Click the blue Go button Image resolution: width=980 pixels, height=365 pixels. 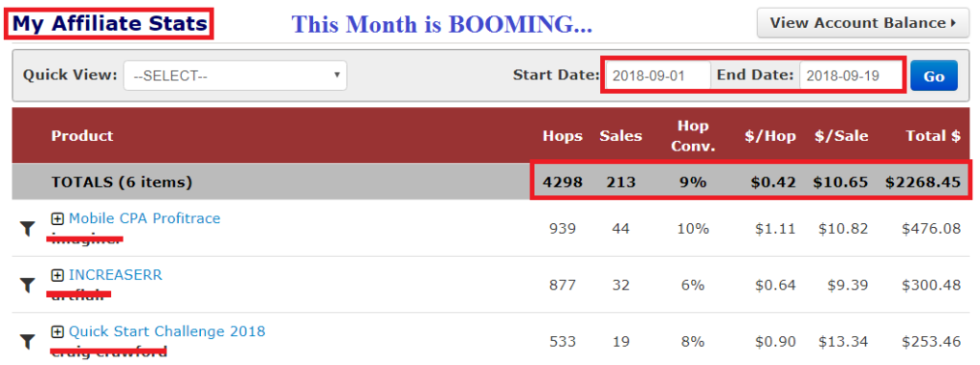pos(934,76)
